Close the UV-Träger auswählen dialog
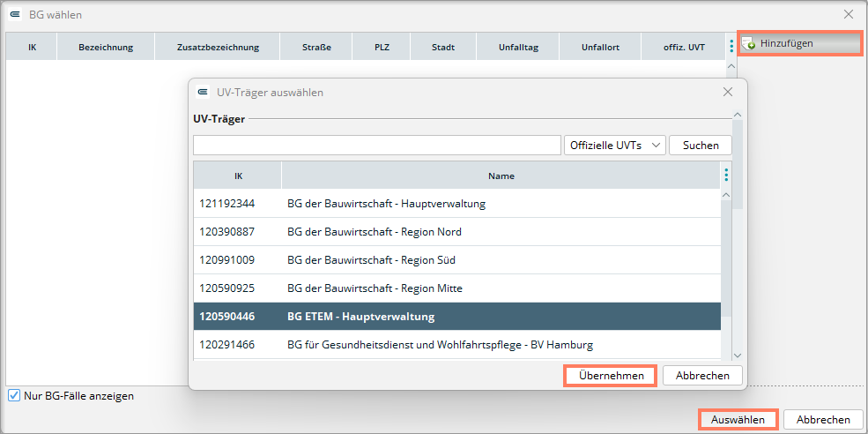Viewport: 868px width, 434px height. 728,92
